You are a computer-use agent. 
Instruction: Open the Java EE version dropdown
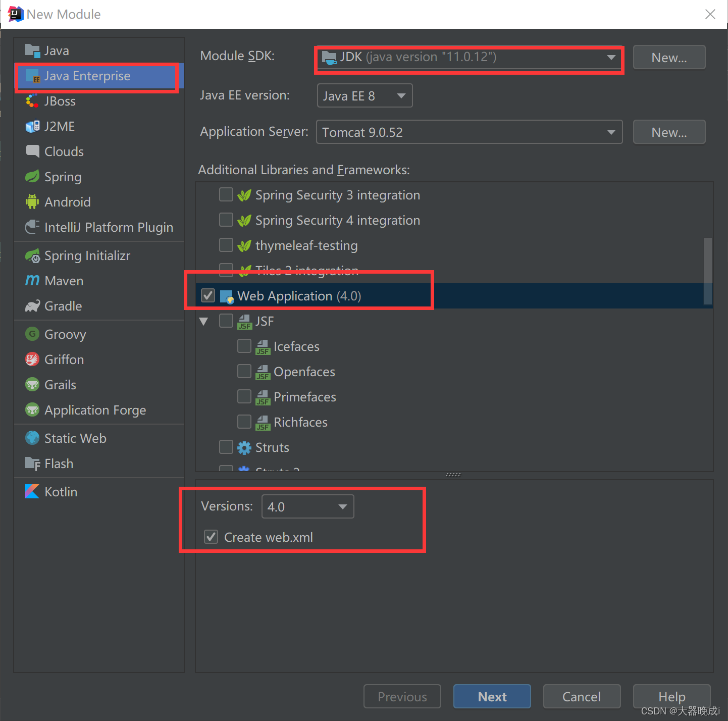(365, 95)
